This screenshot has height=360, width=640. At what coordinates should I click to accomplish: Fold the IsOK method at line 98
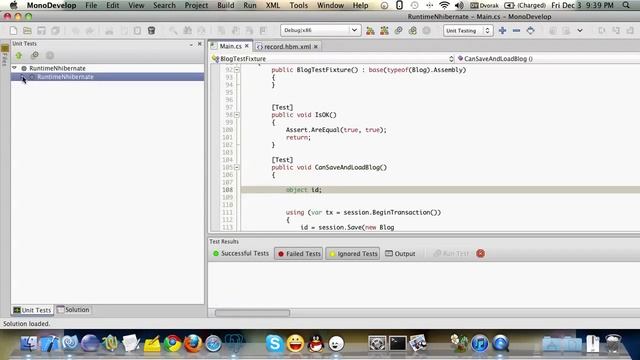[237, 115]
